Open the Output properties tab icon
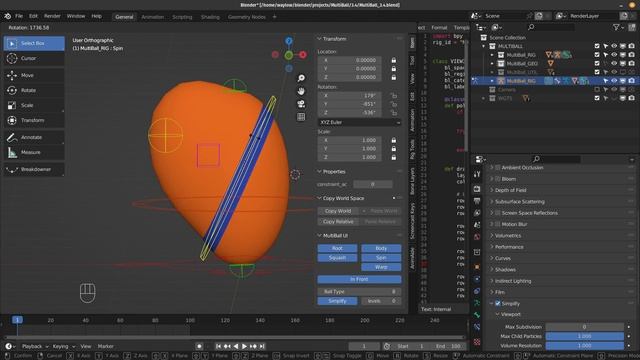The width and height of the screenshot is (640, 360). coord(477,201)
